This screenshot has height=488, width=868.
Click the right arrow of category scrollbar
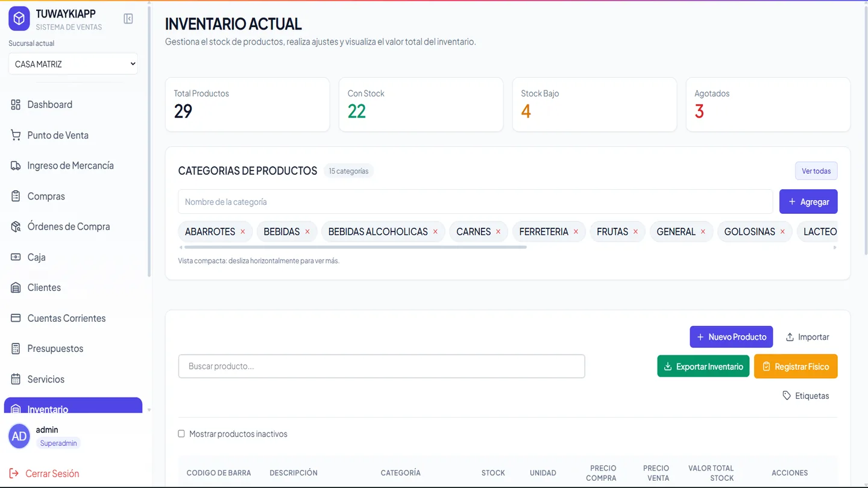coord(835,247)
